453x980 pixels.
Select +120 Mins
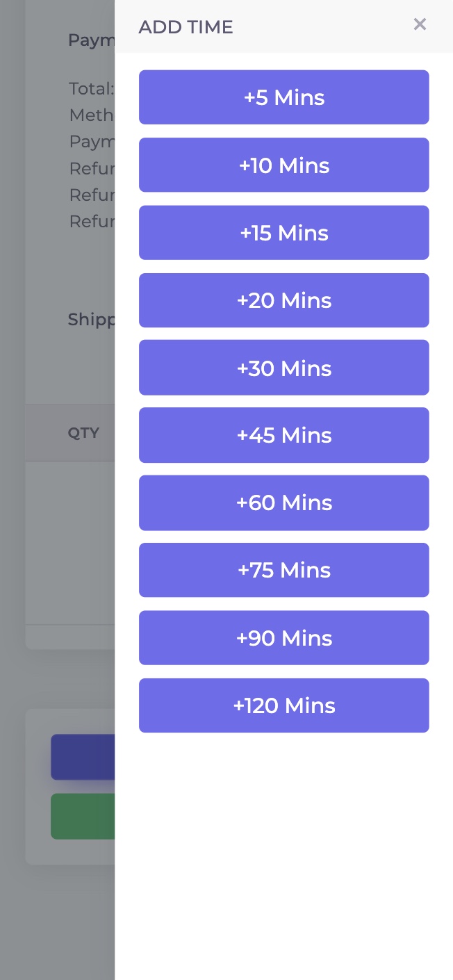(283, 705)
